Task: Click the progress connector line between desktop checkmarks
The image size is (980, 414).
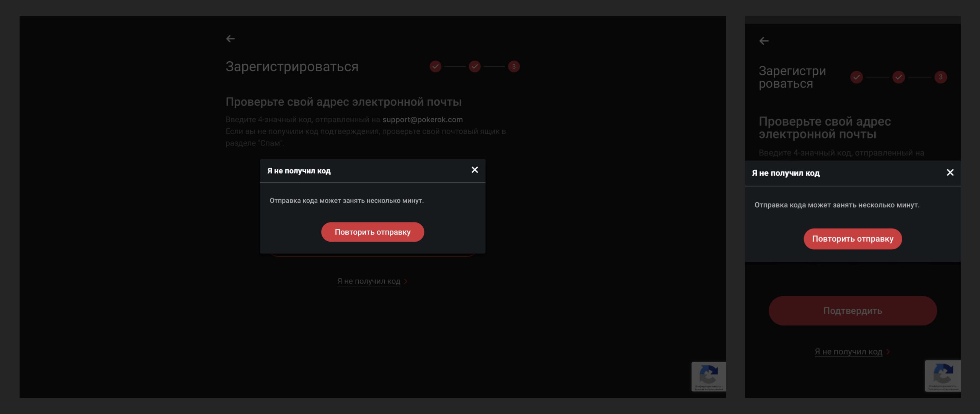Action: [455, 66]
